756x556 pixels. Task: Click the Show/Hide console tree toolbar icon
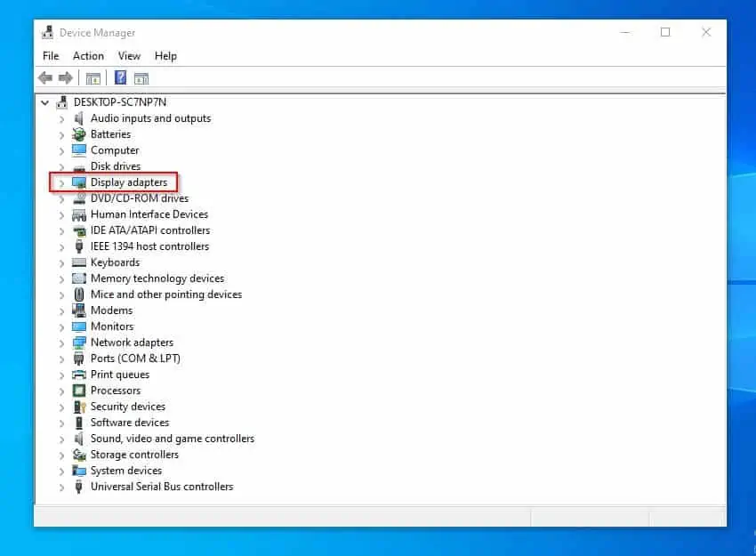click(93, 78)
